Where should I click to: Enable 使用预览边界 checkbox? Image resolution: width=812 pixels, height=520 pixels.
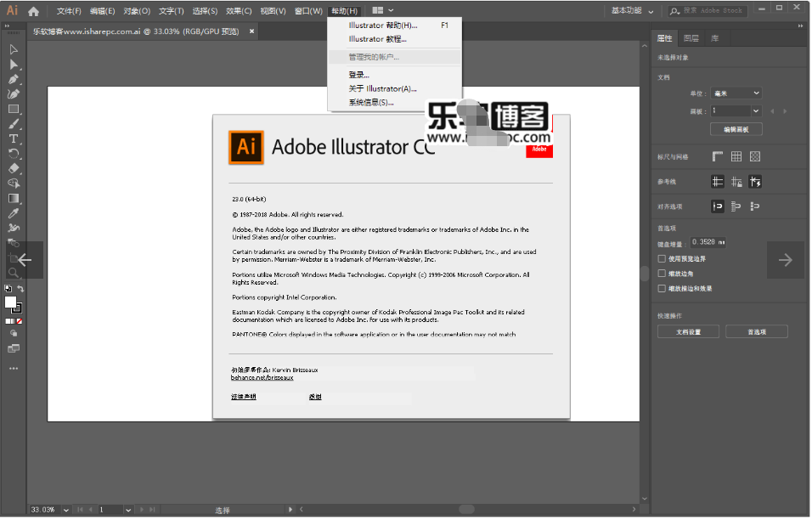[662, 259]
